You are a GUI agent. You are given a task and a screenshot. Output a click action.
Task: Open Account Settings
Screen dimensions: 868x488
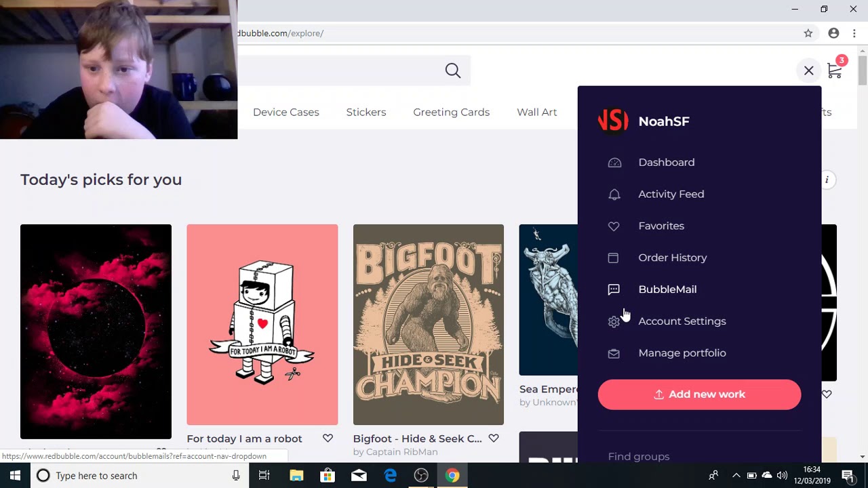point(682,321)
